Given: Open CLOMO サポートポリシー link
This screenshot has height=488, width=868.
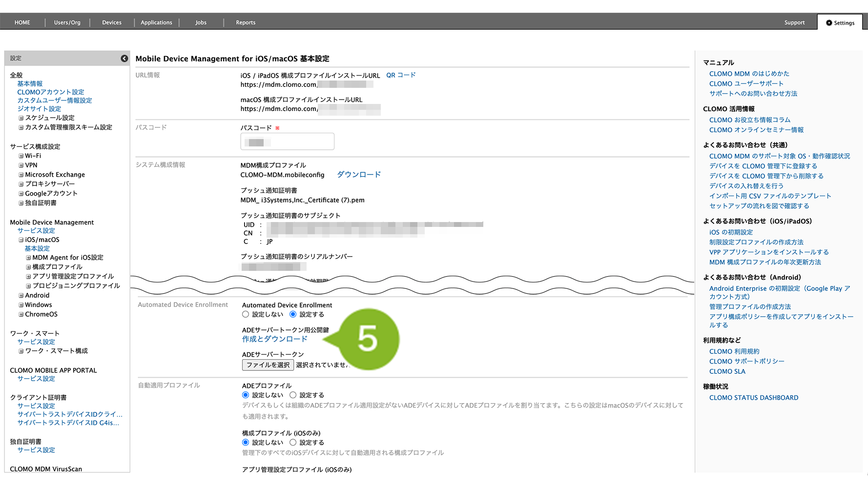Looking at the screenshot, I should click(x=747, y=362).
